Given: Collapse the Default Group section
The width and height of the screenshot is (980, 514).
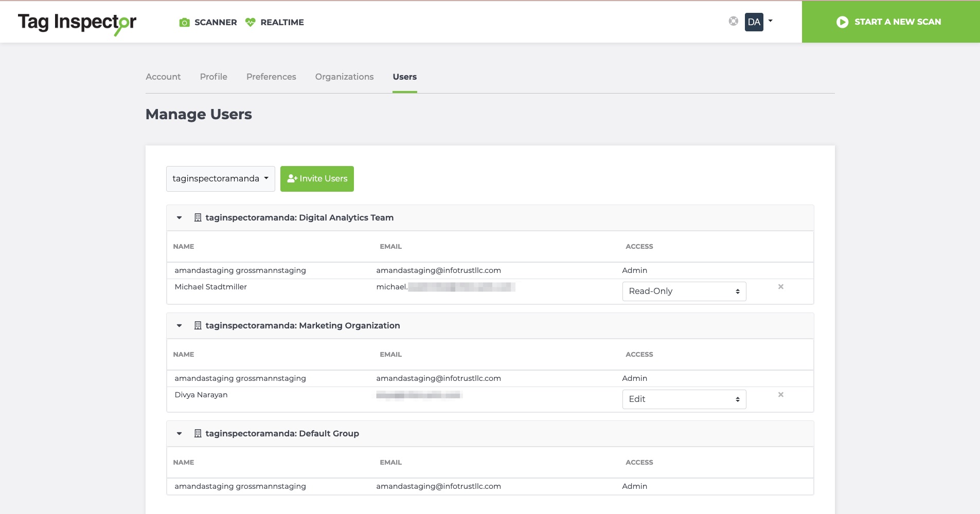Looking at the screenshot, I should tap(179, 434).
